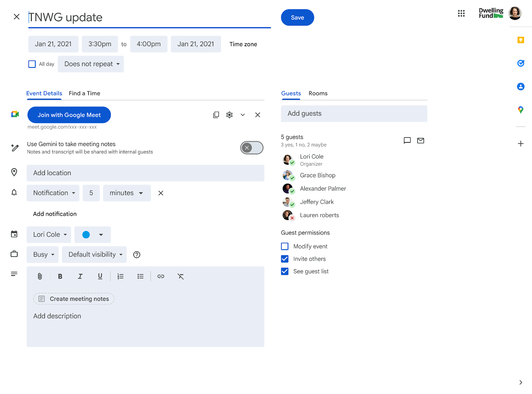Image resolution: width=532 pixels, height=394 pixels.
Task: Uncheck See guest list permission
Action: coord(285,271)
